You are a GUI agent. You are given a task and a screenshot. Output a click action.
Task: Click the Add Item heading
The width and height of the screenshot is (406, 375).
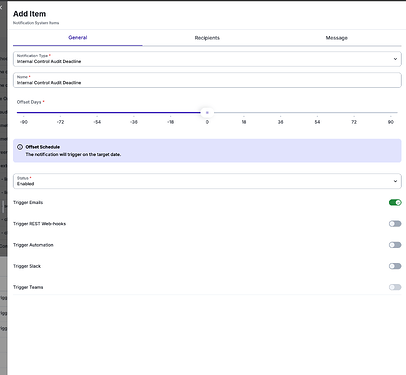point(29,14)
